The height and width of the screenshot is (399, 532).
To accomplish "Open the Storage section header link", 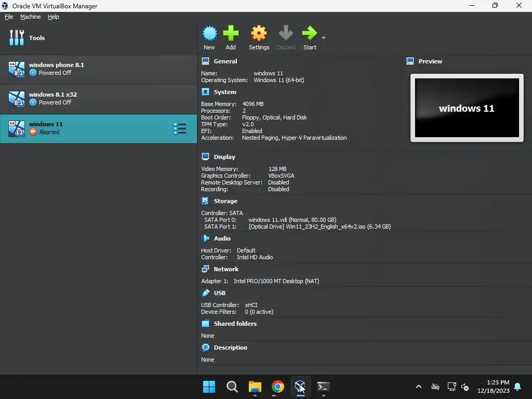I will click(x=225, y=201).
